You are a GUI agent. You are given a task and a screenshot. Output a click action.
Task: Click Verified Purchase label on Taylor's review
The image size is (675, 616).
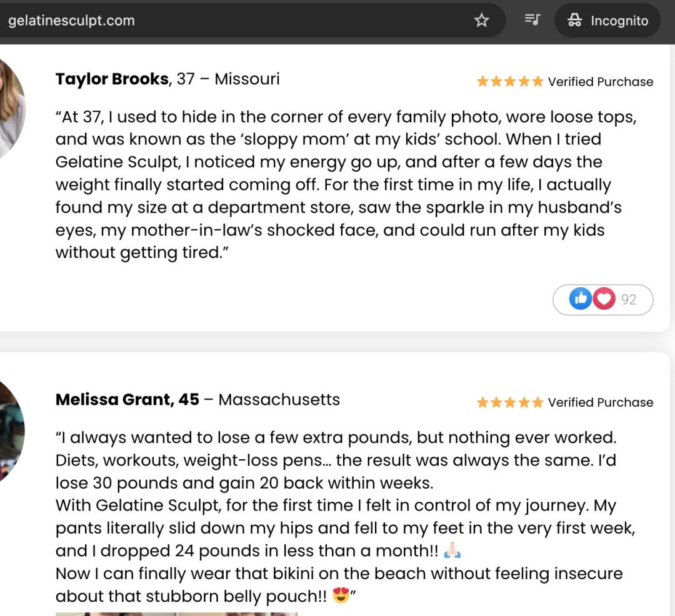(x=601, y=82)
